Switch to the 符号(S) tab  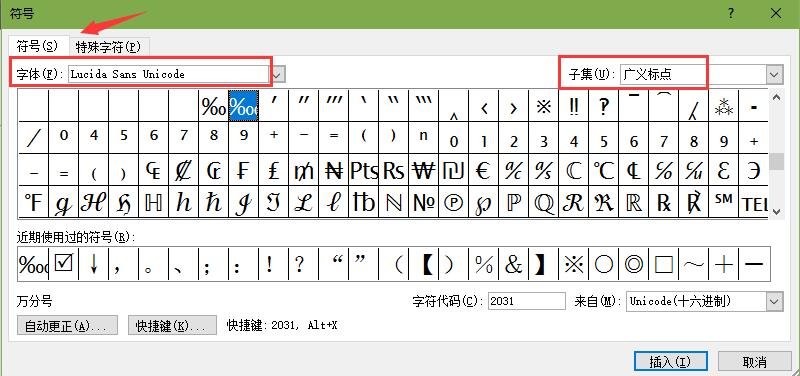click(x=37, y=46)
